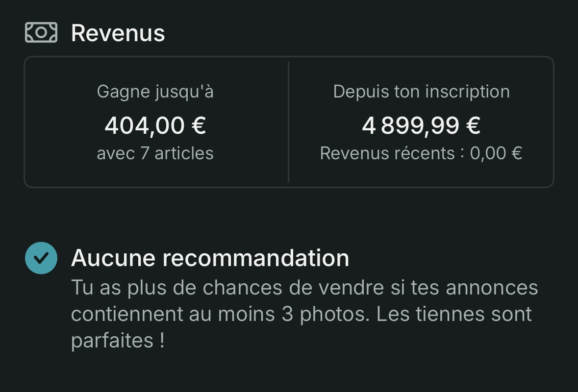The image size is (578, 392).
Task: Tap the "Gagne jusqu'à" label
Action: [155, 92]
